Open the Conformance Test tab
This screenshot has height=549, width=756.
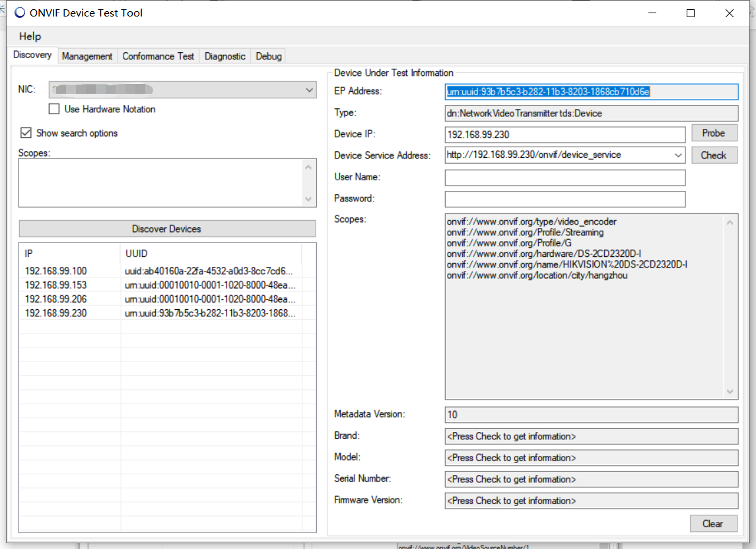click(x=158, y=56)
